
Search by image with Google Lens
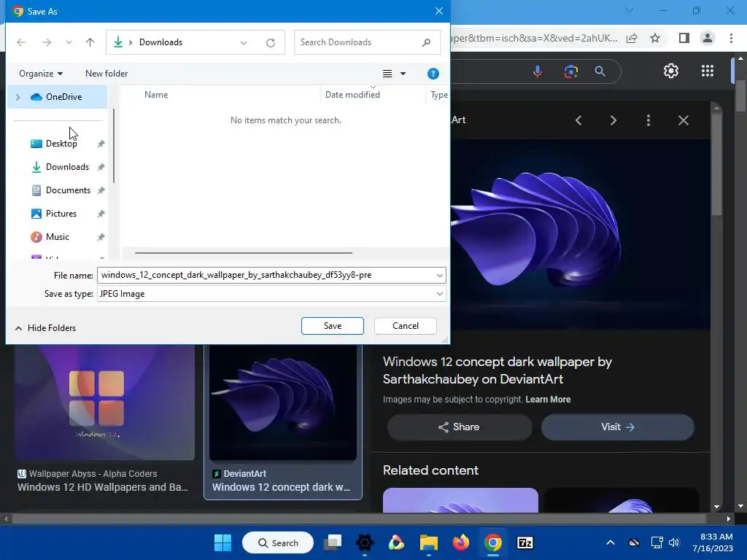point(570,71)
